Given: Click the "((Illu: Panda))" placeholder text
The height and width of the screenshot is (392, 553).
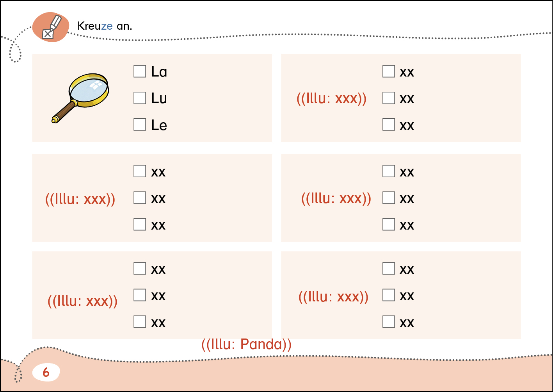Looking at the screenshot, I should pyautogui.click(x=246, y=344).
